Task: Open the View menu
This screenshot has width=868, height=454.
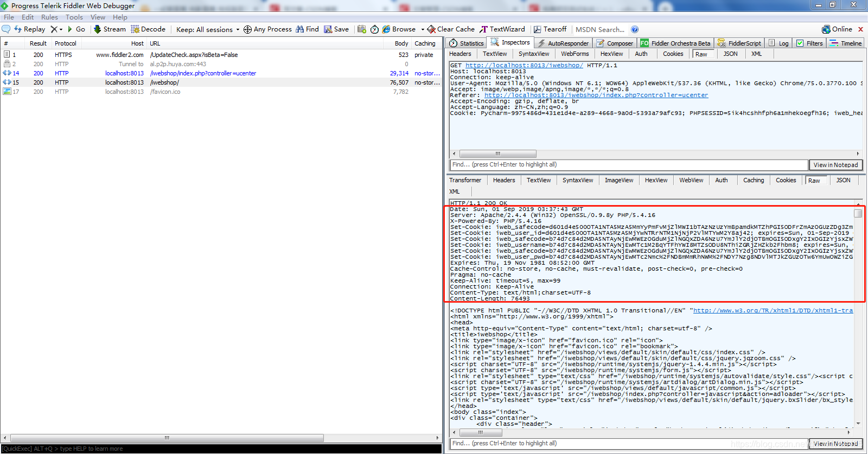Action: [x=98, y=17]
